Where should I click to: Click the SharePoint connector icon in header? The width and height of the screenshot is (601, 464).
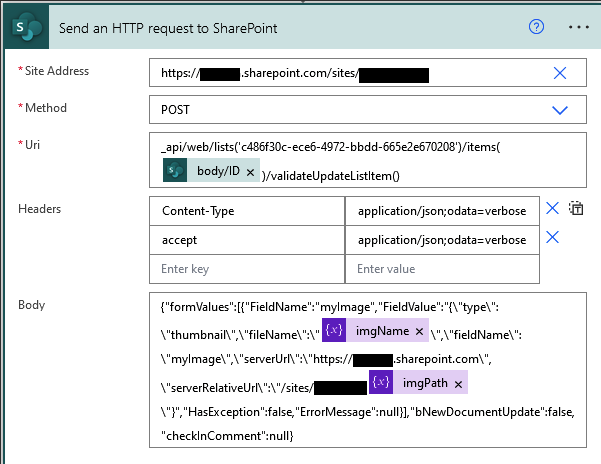pyautogui.click(x=27, y=27)
